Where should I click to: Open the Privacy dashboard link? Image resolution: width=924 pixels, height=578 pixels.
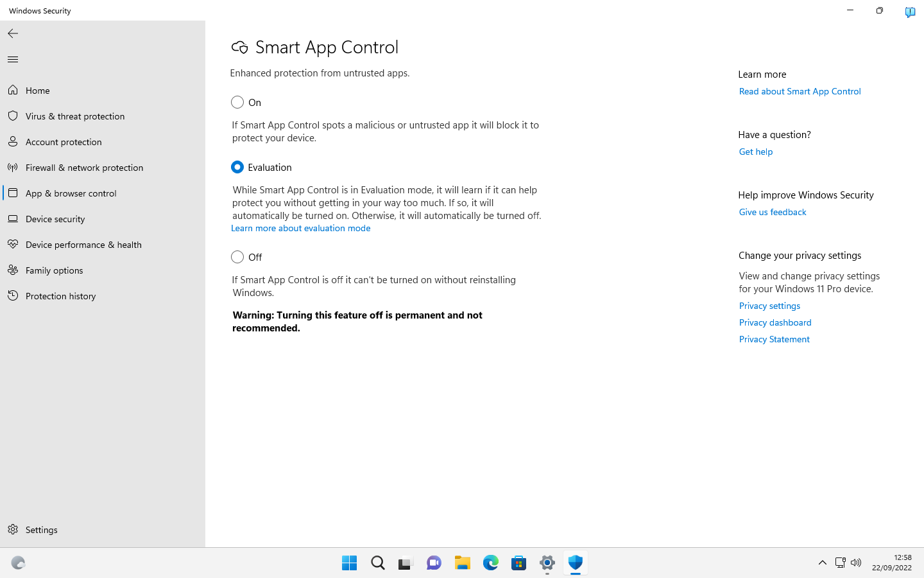coord(775,322)
